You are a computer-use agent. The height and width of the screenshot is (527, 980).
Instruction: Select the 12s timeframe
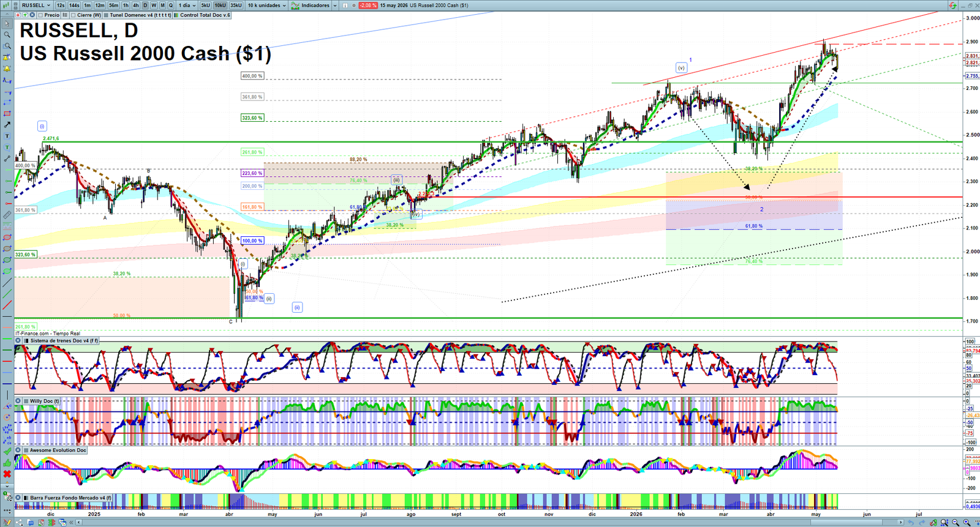pos(61,6)
